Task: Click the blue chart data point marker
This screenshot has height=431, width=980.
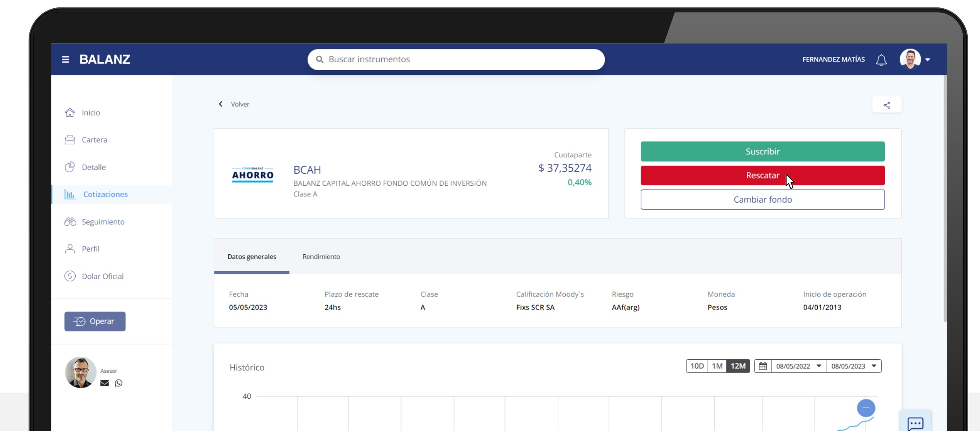Action: 866,408
